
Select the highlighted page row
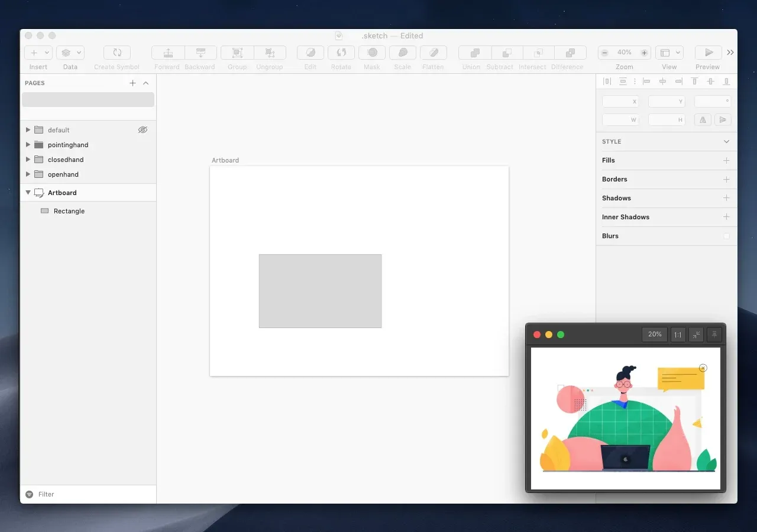point(88,99)
